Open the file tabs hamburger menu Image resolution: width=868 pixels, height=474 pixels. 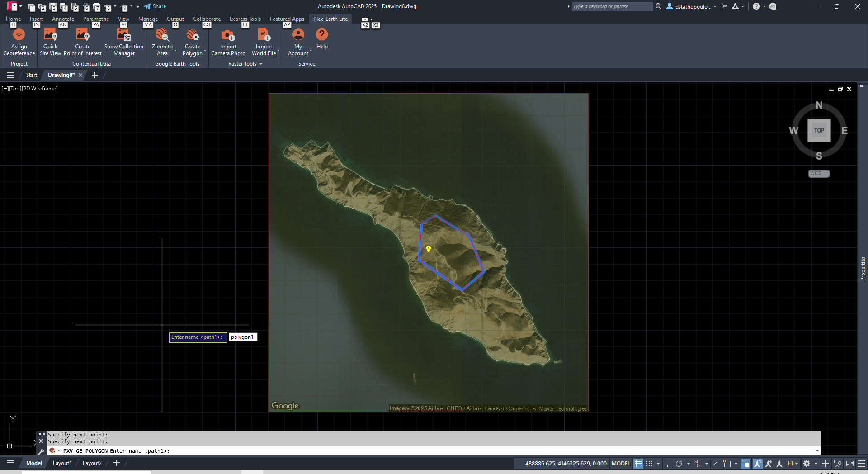pyautogui.click(x=11, y=75)
